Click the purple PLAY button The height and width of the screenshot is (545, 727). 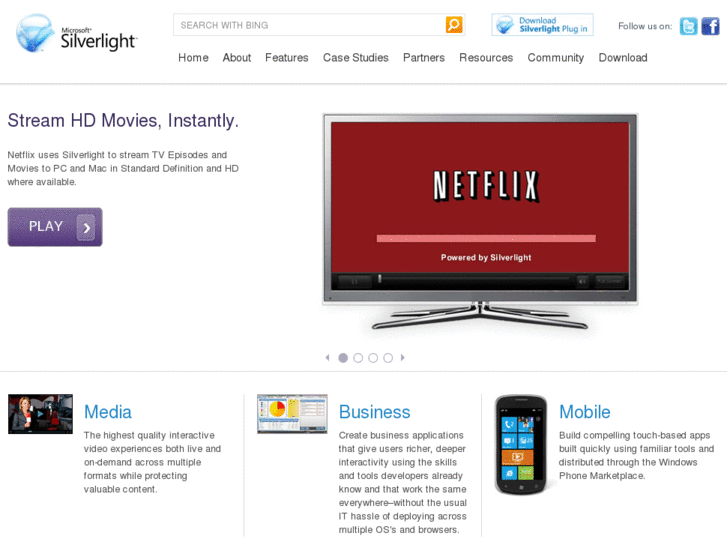pos(55,227)
